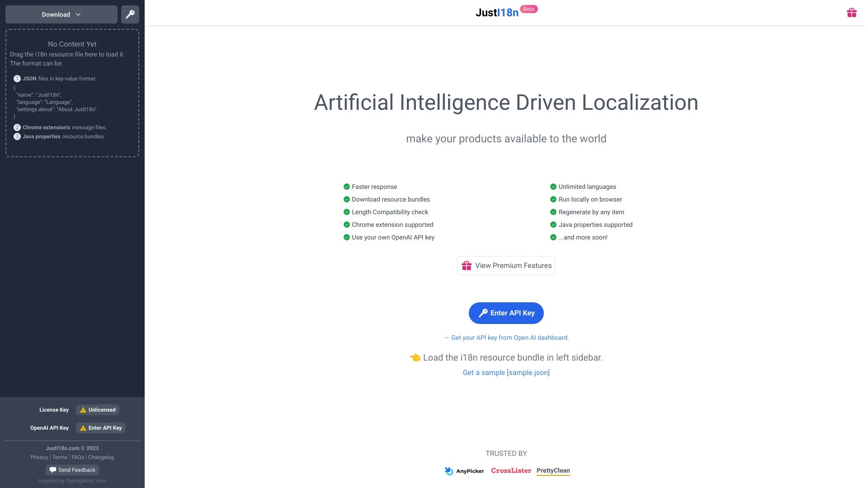Click the speech bubble icon on Send Feedback

tap(54, 470)
